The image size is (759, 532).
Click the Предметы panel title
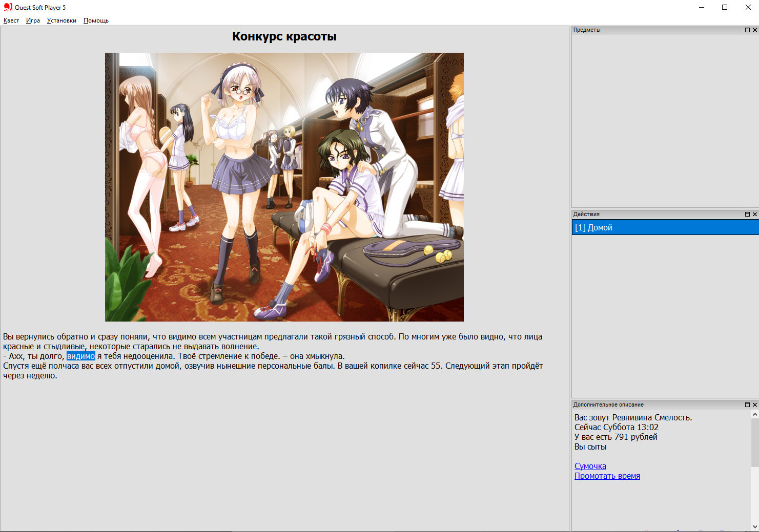[x=587, y=30]
